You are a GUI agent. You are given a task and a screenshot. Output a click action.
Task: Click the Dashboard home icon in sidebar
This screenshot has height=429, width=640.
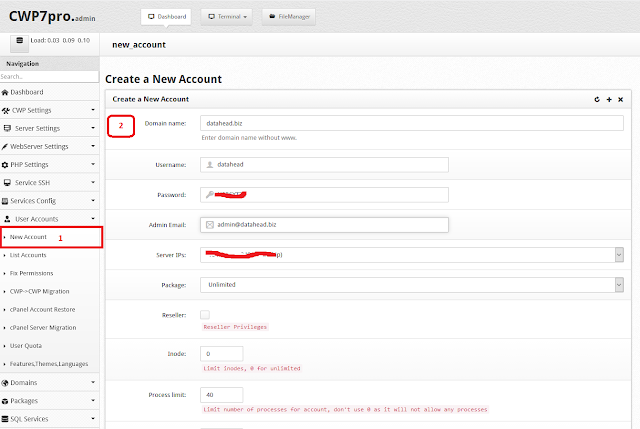tap(5, 92)
